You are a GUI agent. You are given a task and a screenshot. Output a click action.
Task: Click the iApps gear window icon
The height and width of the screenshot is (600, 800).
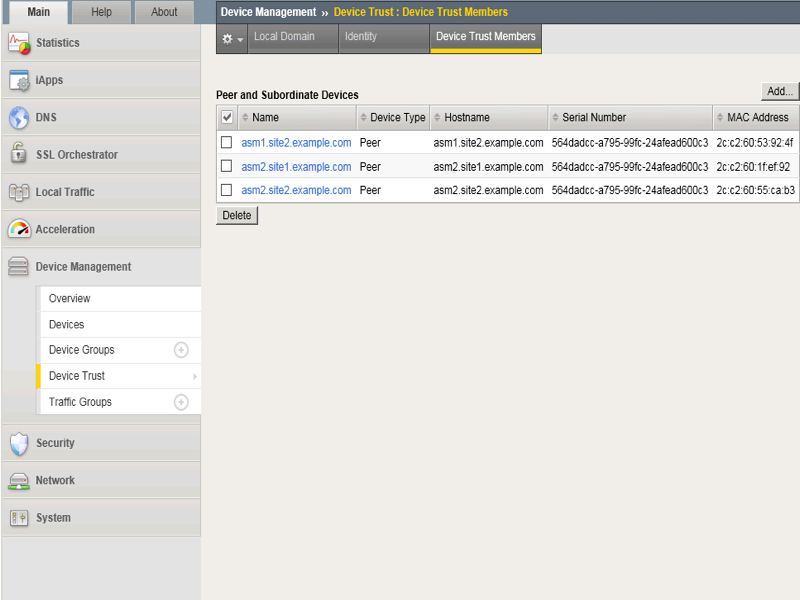pyautogui.click(x=19, y=81)
